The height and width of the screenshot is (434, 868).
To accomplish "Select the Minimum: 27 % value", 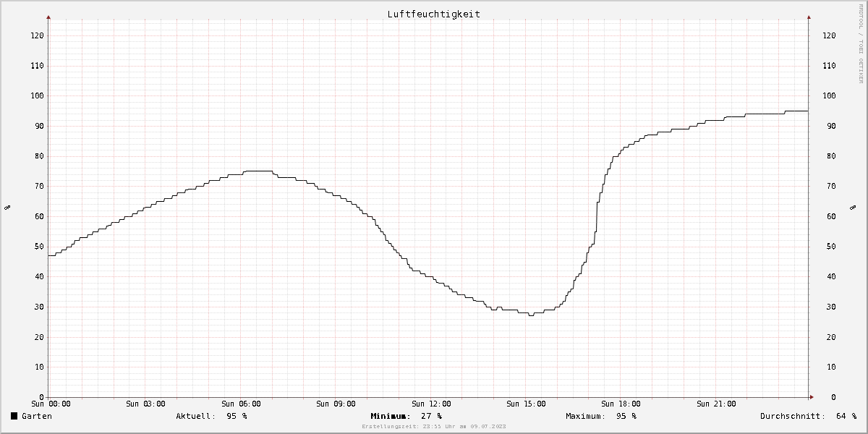I will (406, 416).
